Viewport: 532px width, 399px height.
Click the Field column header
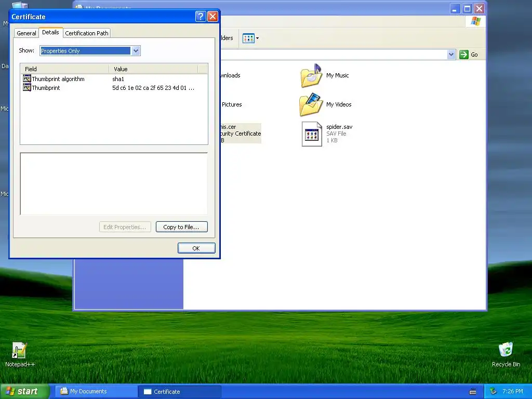(x=65, y=69)
